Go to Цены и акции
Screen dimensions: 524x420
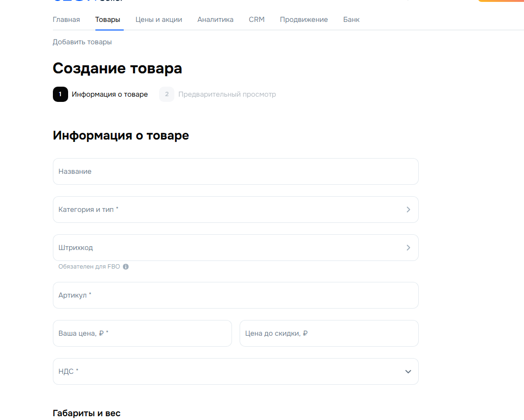pos(159,20)
